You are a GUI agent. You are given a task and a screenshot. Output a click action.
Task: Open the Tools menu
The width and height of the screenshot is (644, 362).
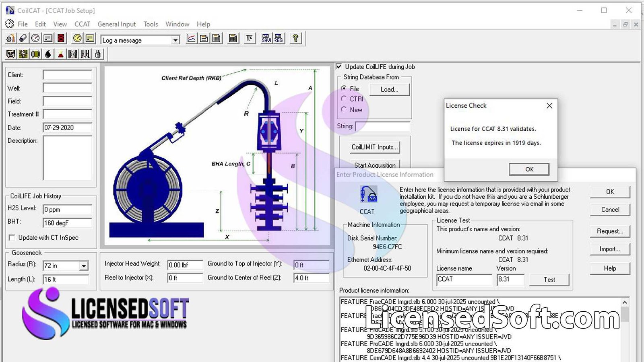click(x=151, y=24)
